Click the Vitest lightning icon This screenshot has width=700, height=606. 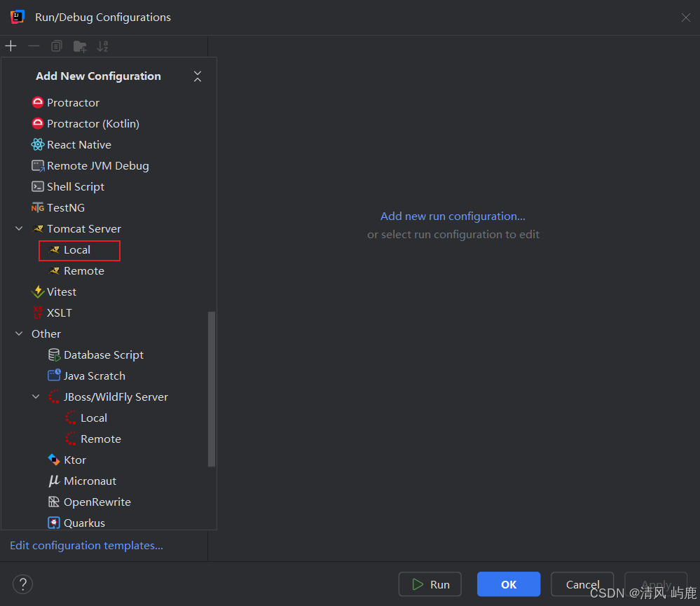tap(38, 292)
